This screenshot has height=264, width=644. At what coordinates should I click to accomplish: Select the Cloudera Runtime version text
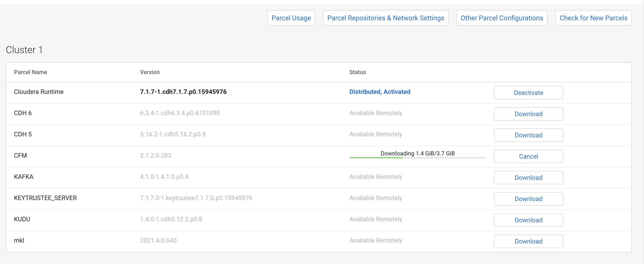(x=183, y=92)
